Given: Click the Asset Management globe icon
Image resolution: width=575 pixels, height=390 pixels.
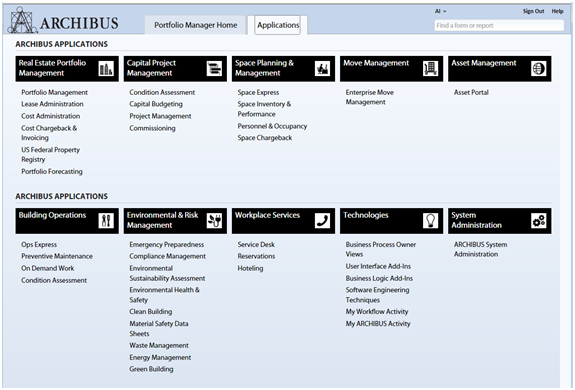Looking at the screenshot, I should (539, 69).
